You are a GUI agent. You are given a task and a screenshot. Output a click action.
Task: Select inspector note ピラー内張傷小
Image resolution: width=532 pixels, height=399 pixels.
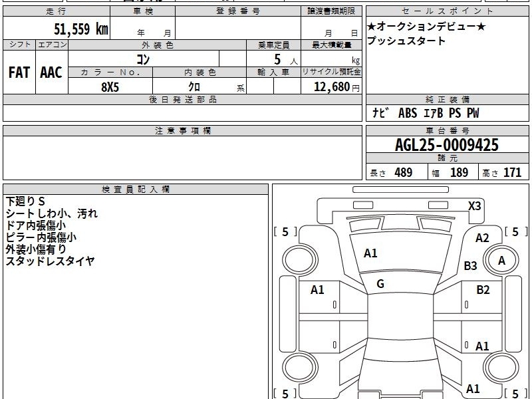tap(41, 237)
